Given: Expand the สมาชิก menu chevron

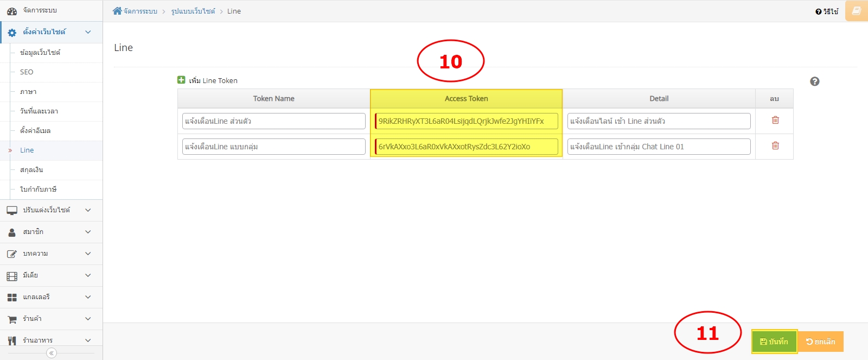Looking at the screenshot, I should coord(88,232).
